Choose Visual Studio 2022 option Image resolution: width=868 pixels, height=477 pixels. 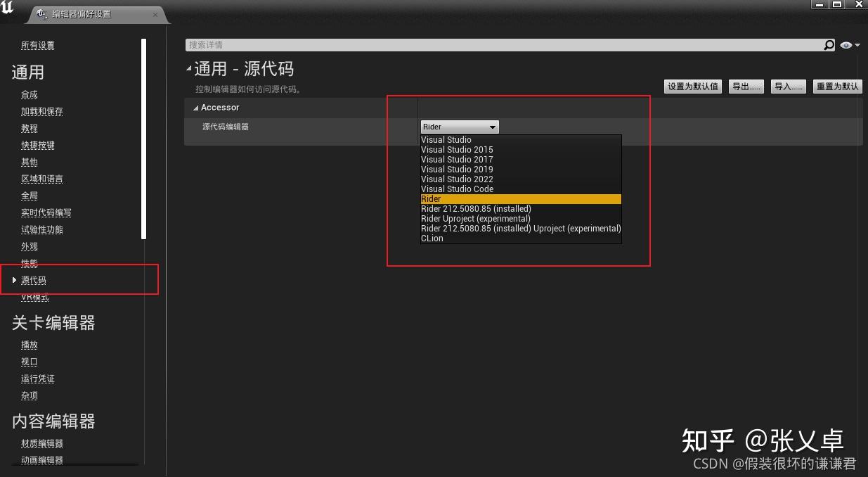point(521,179)
